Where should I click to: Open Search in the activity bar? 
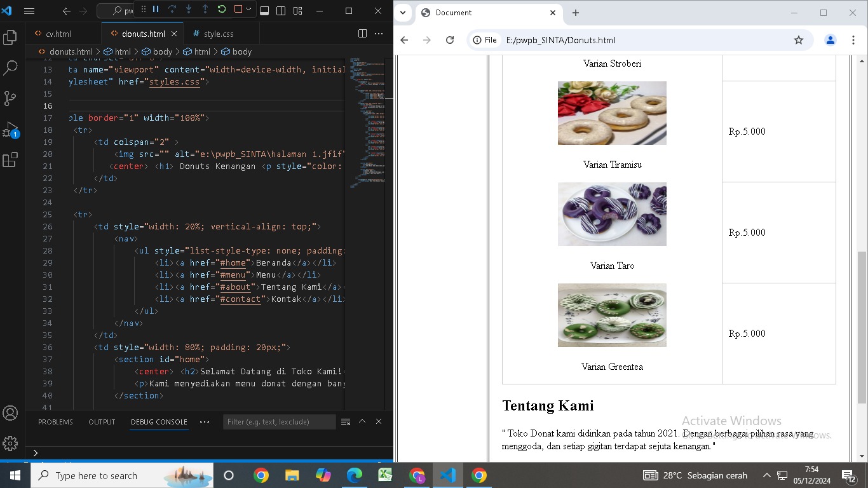[10, 68]
